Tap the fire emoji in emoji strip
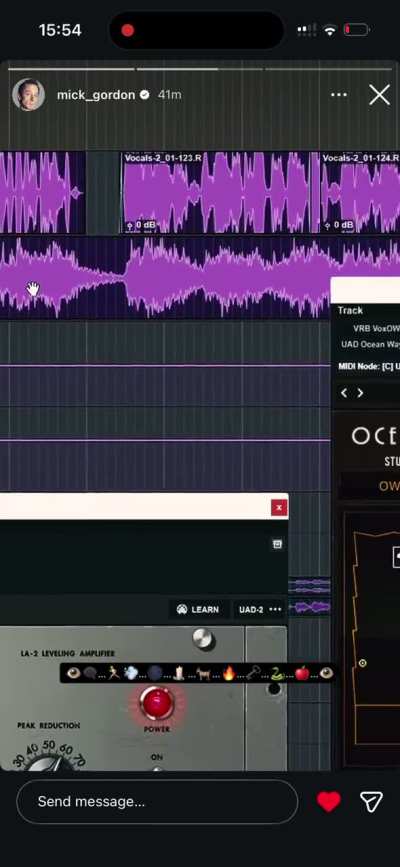The height and width of the screenshot is (867, 400). click(228, 673)
